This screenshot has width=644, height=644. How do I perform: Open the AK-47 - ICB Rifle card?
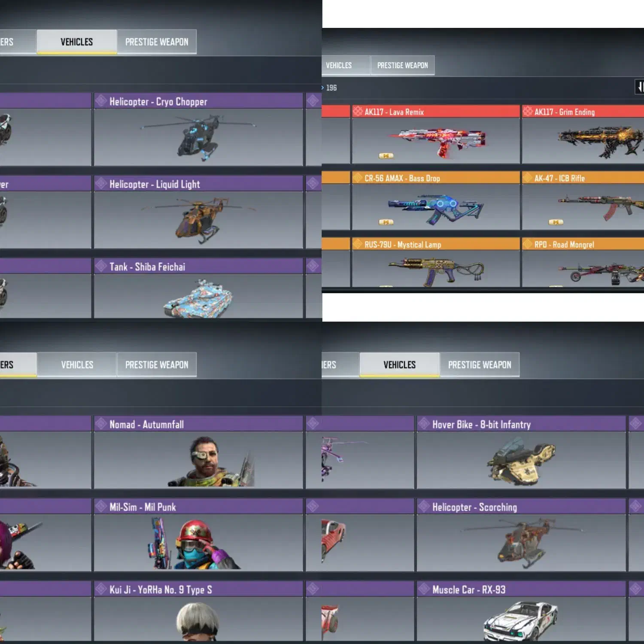tap(583, 201)
